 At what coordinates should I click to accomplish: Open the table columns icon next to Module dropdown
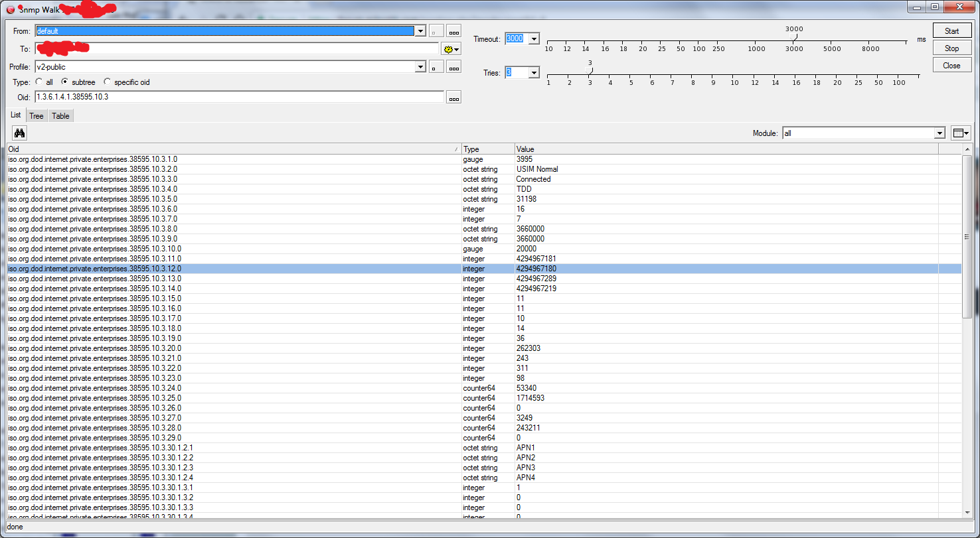point(961,133)
